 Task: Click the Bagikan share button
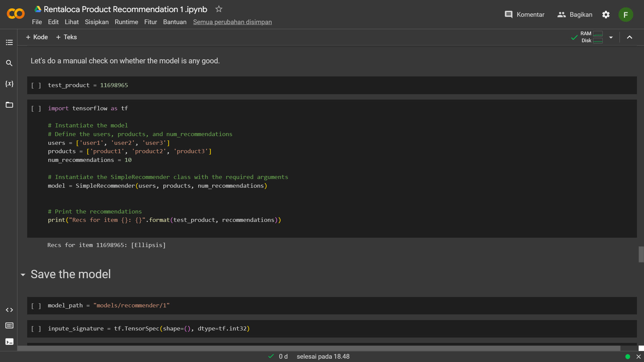[x=575, y=14]
